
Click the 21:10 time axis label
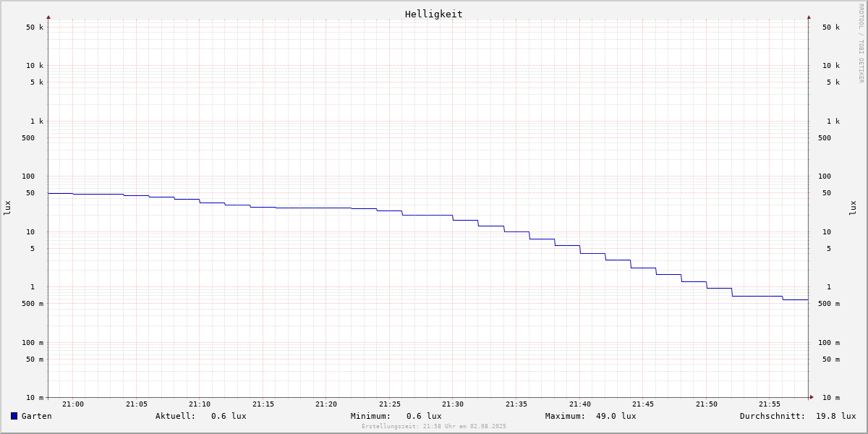[x=200, y=404]
